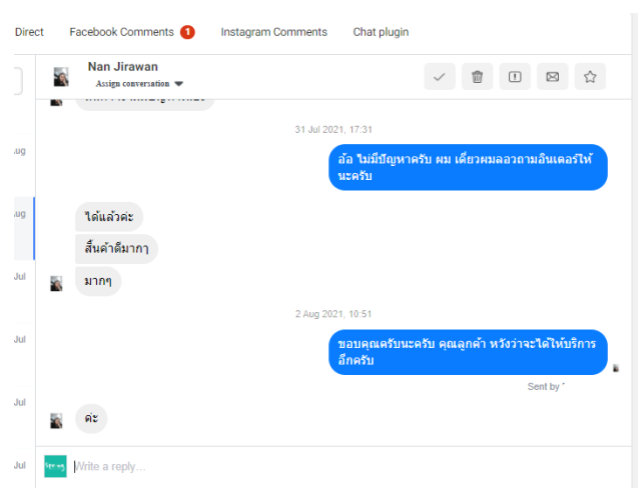The height and width of the screenshot is (488, 638).
Task: Open the Assign conversation menu label
Action: coord(133,83)
